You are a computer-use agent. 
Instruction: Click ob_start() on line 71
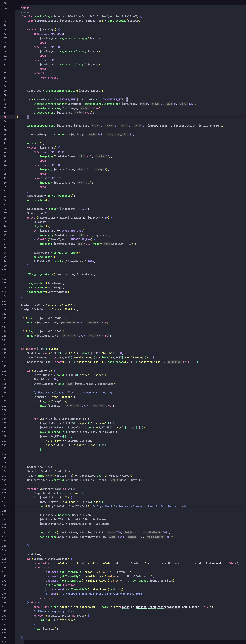[x=36, y=143]
